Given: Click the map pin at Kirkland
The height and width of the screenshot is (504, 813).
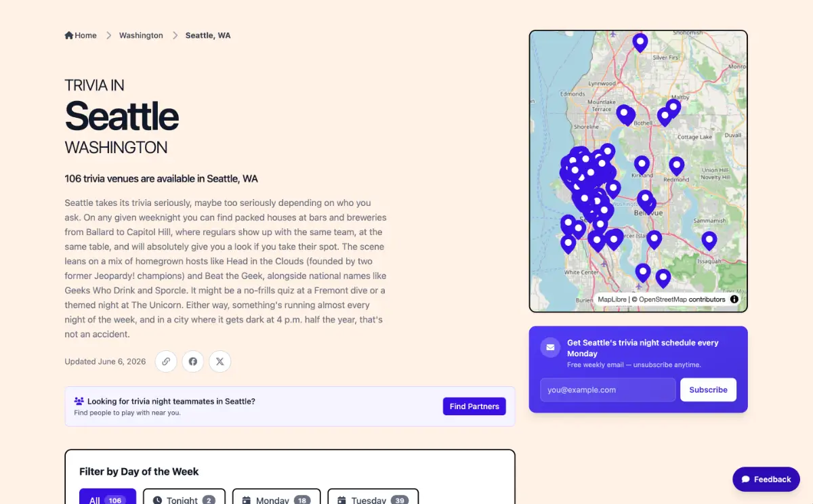Looking at the screenshot, I should tap(642, 165).
